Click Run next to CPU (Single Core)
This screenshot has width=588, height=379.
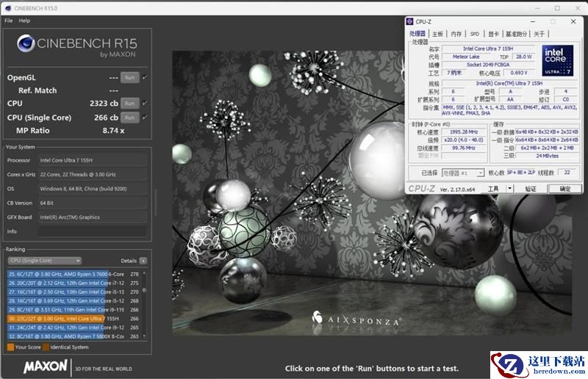[129, 118]
